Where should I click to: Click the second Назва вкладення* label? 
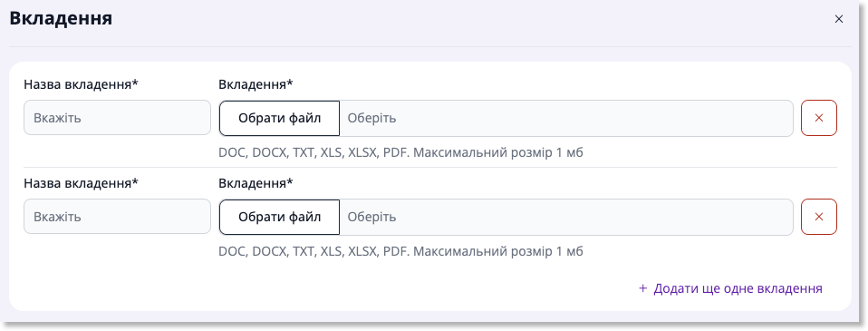click(81, 183)
